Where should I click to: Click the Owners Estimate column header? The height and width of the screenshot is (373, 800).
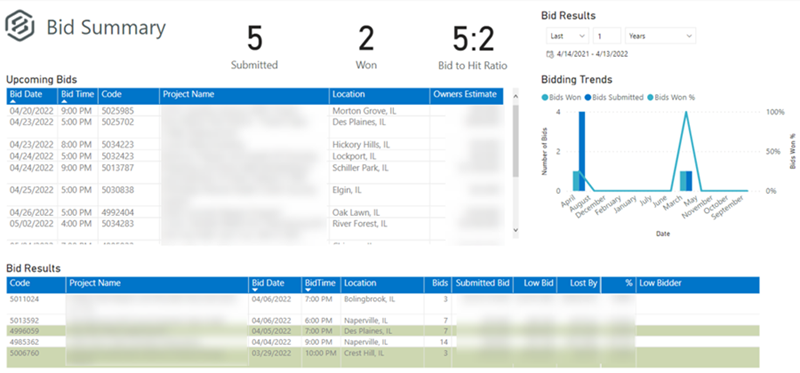point(466,96)
